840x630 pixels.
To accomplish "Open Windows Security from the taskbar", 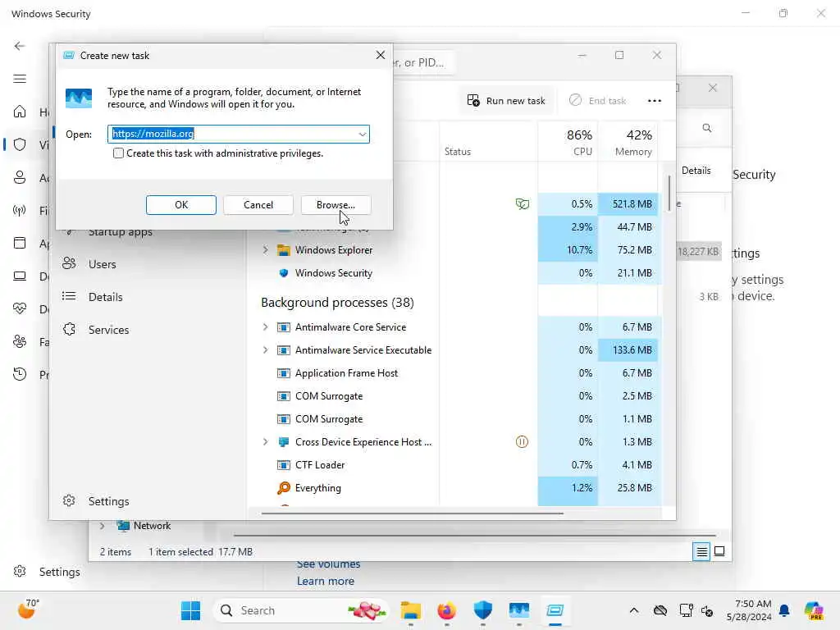I will 482,610.
